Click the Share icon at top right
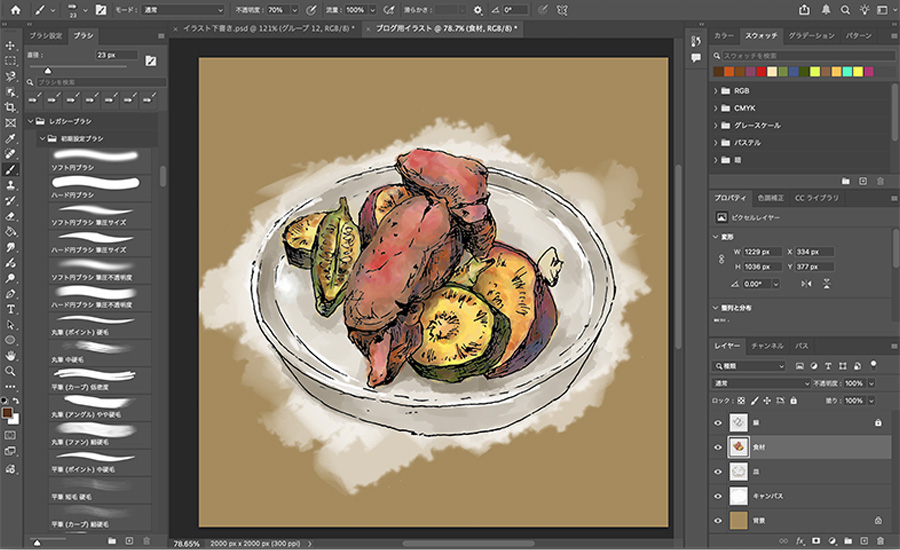The width and height of the screenshot is (900, 550). coord(806,9)
